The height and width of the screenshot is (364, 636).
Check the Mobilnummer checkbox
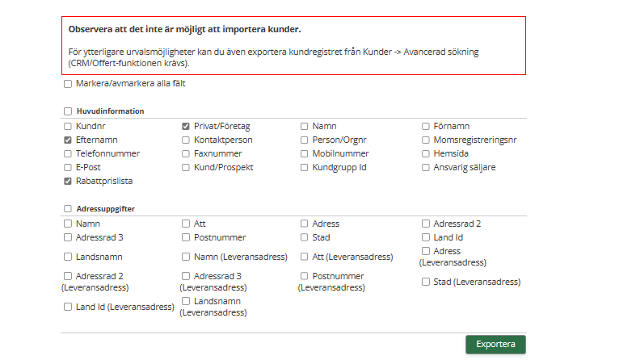305,154
